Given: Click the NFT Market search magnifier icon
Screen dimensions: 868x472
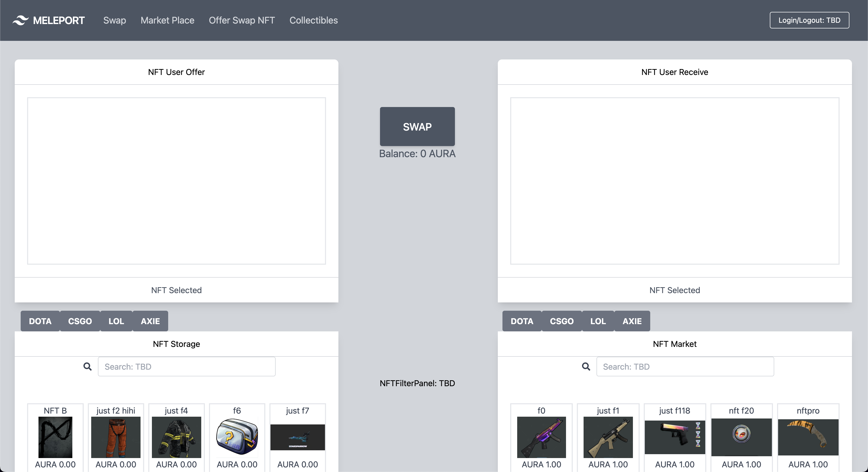Looking at the screenshot, I should (586, 367).
